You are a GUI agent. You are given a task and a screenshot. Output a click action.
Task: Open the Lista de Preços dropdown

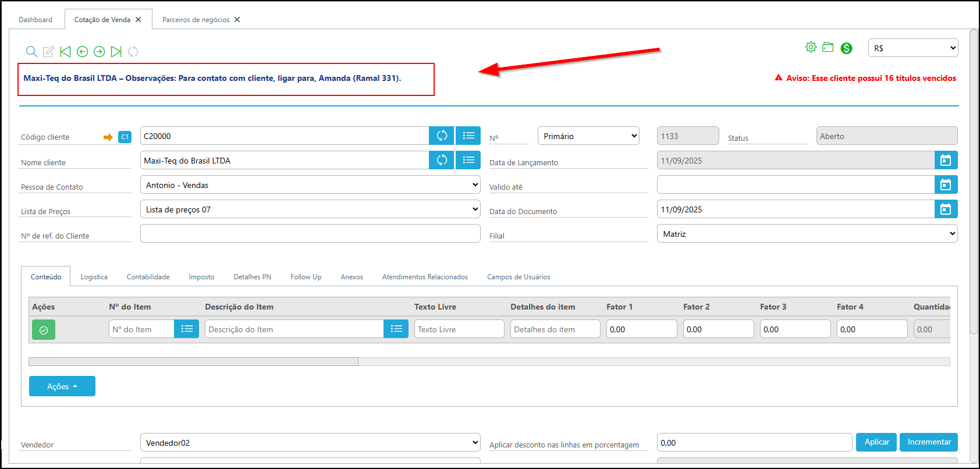pyautogui.click(x=310, y=209)
